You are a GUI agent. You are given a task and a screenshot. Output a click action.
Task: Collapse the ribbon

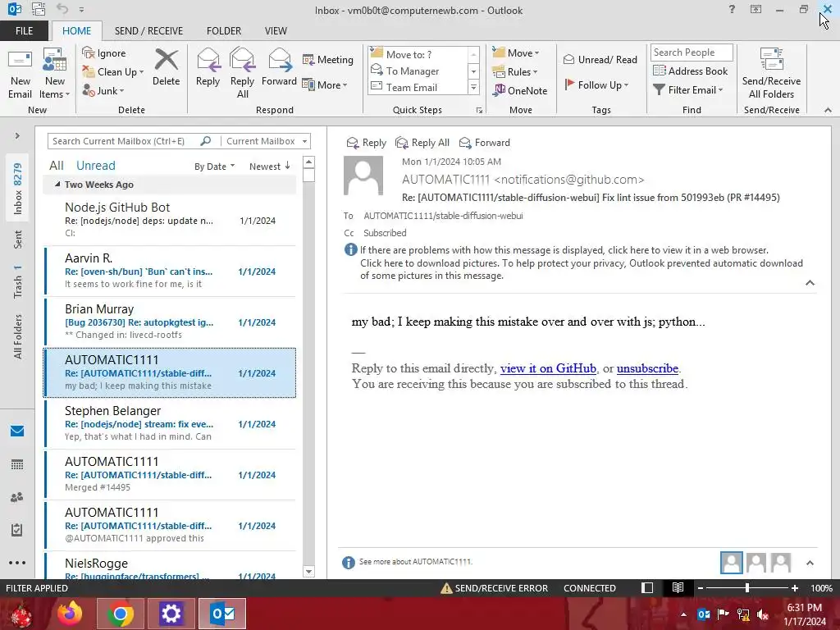pos(829,110)
